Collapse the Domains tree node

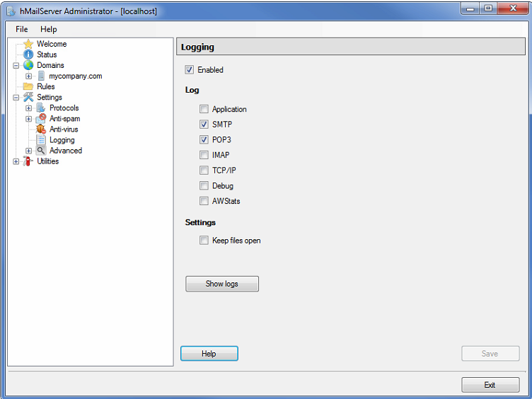(x=16, y=66)
